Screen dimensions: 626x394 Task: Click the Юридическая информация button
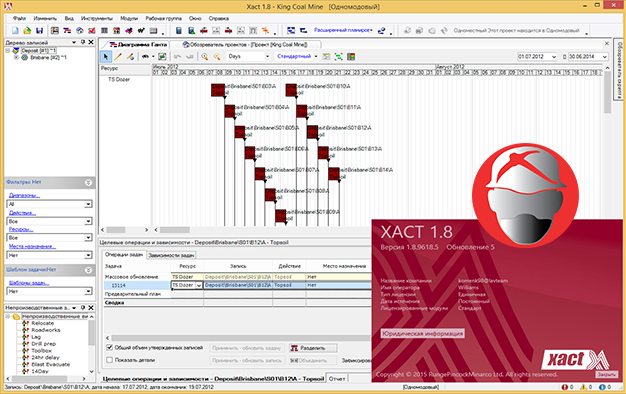click(x=422, y=334)
